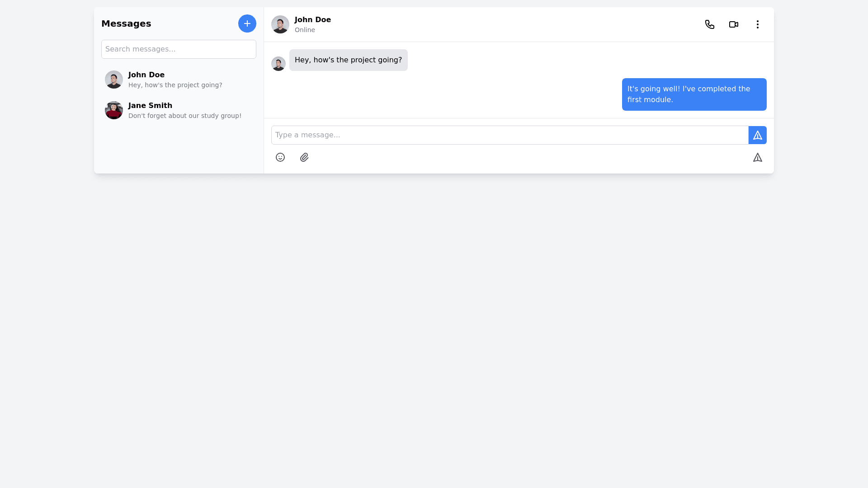868x488 pixels.
Task: Attach a file with the paperclip icon
Action: point(304,157)
